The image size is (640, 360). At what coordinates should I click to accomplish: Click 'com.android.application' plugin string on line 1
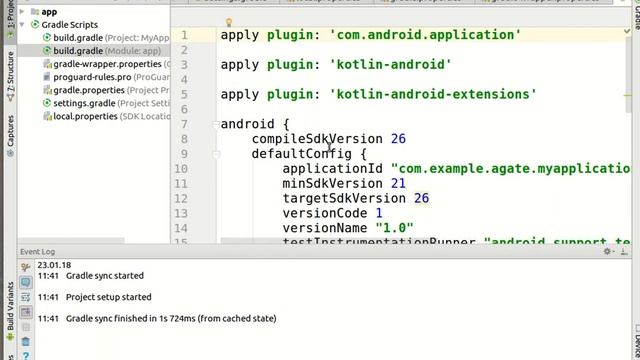[425, 35]
